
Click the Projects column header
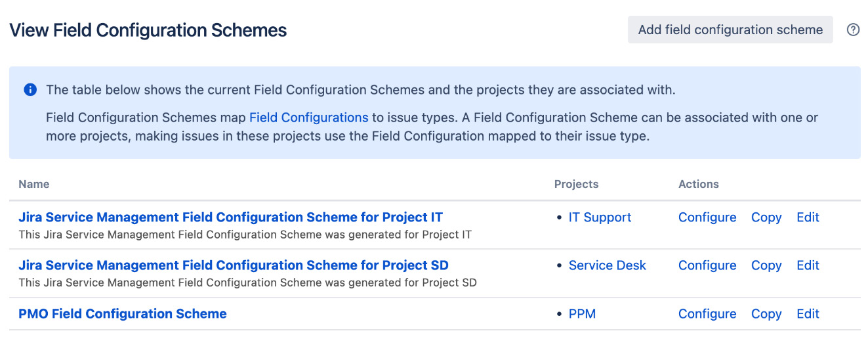tap(577, 184)
